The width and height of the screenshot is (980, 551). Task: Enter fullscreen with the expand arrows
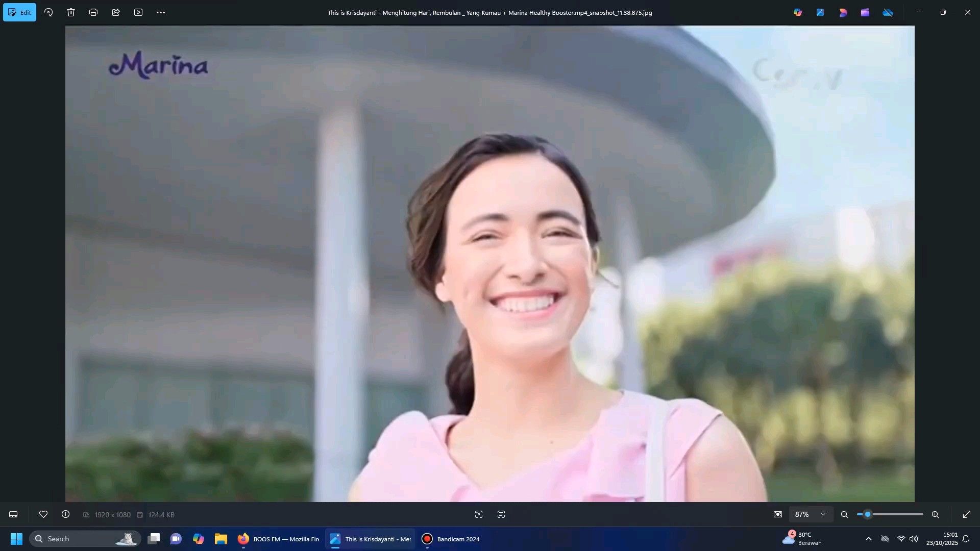click(966, 514)
